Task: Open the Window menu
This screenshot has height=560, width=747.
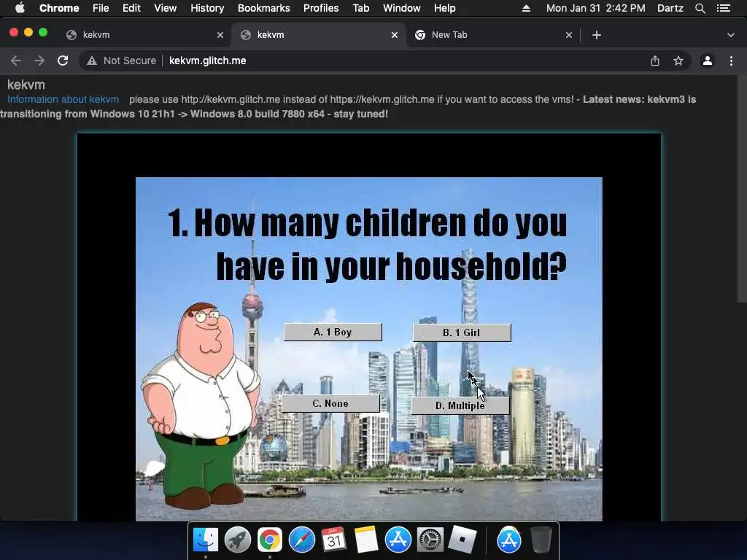Action: [402, 8]
